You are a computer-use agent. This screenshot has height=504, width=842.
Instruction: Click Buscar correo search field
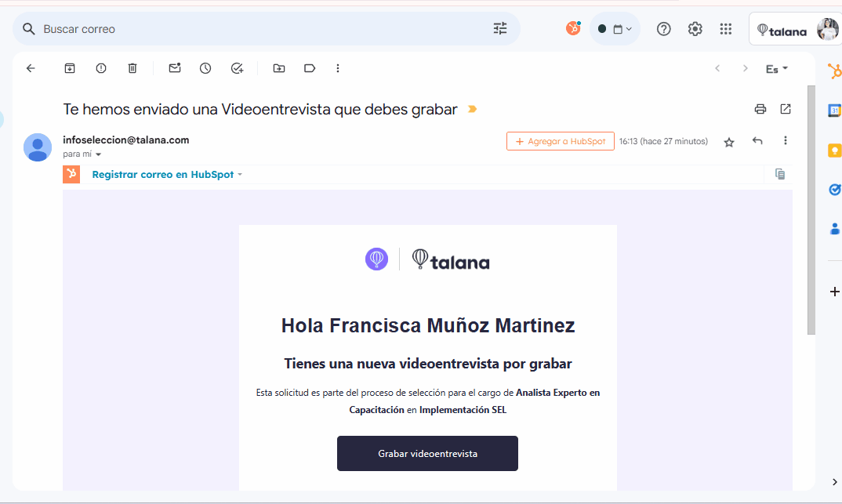click(266, 29)
